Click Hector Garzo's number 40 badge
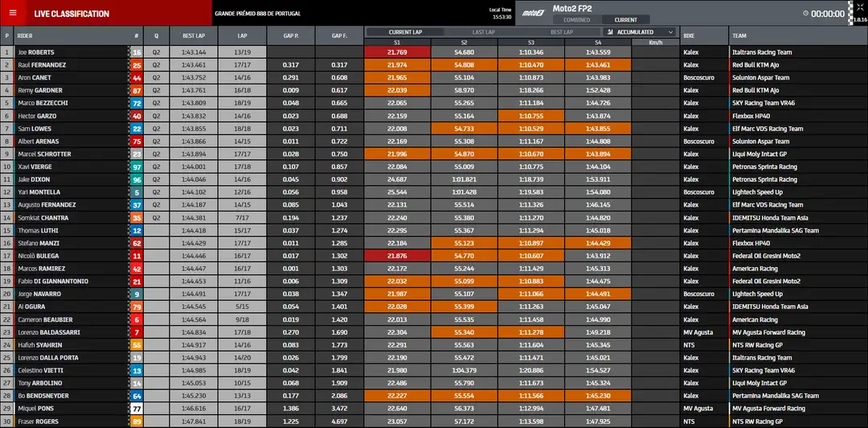 (x=136, y=116)
